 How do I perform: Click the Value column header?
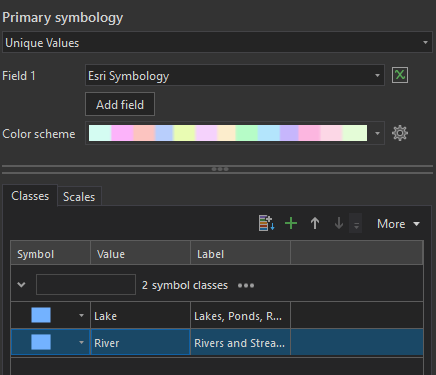point(140,254)
